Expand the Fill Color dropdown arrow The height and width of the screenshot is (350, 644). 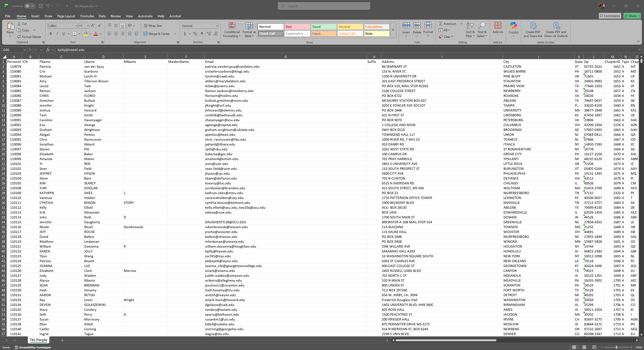(x=91, y=34)
